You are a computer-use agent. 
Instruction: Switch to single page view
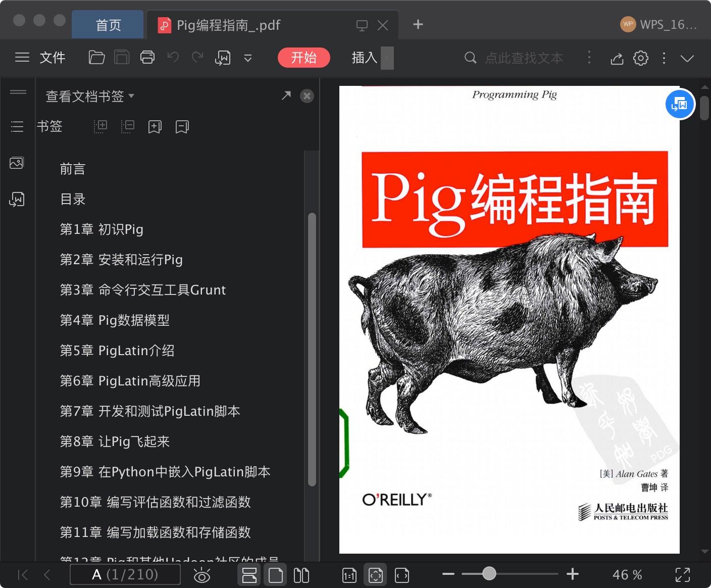coord(276,575)
